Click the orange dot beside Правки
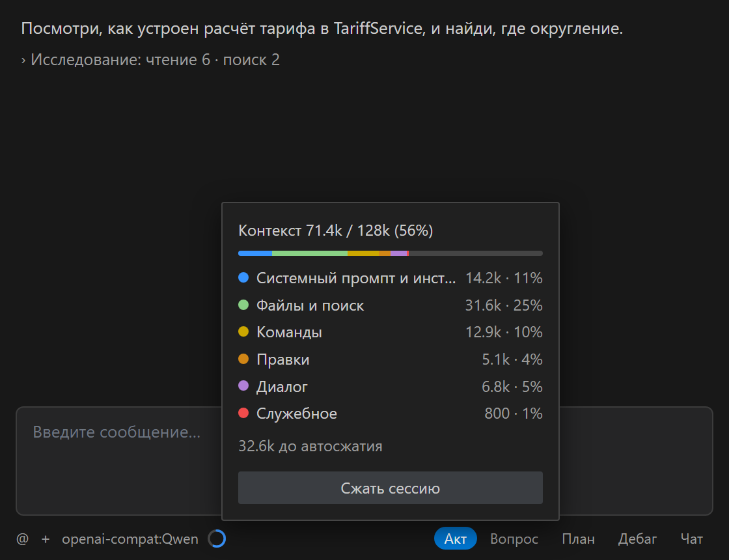Viewport: 729px width, 560px height. (x=243, y=359)
